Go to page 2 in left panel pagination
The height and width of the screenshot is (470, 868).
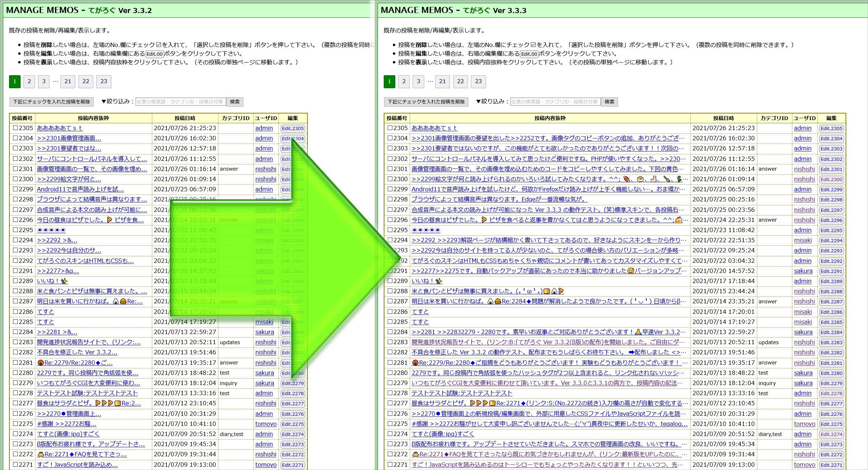click(x=29, y=81)
